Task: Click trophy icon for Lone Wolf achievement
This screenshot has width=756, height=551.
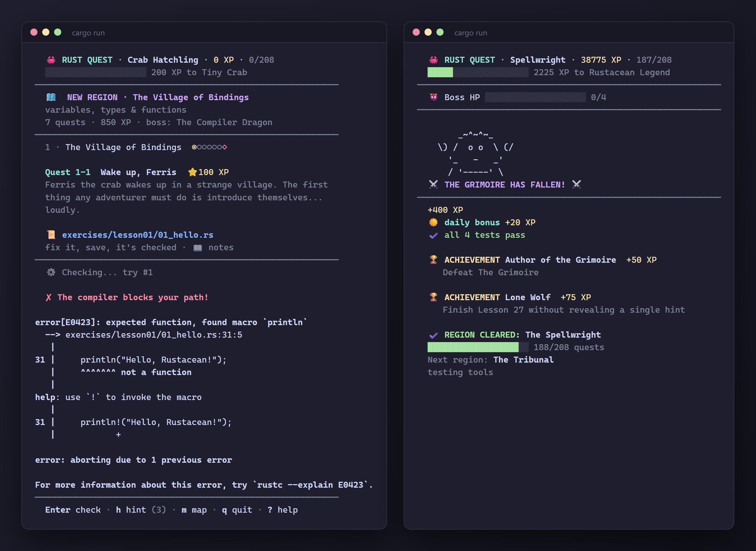Action: pos(433,297)
